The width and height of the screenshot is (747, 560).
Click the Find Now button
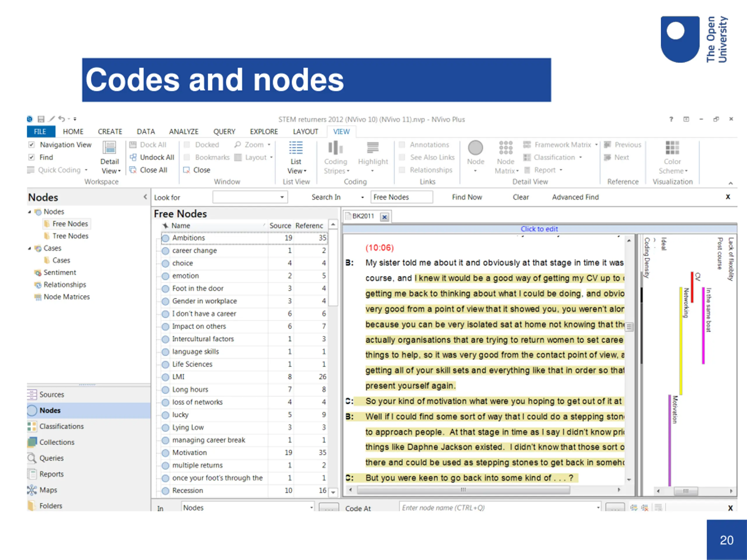click(x=467, y=197)
